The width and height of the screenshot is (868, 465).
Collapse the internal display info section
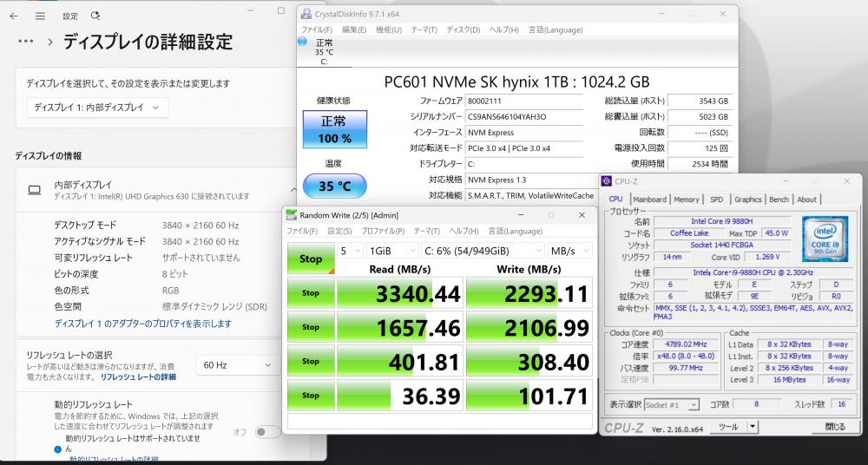pyautogui.click(x=293, y=189)
